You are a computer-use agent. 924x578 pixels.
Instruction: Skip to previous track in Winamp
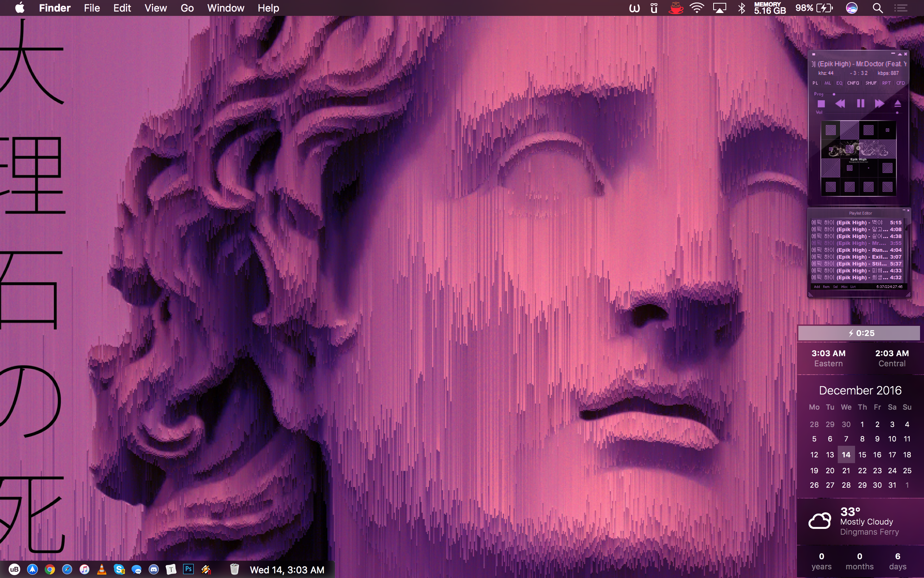(840, 104)
